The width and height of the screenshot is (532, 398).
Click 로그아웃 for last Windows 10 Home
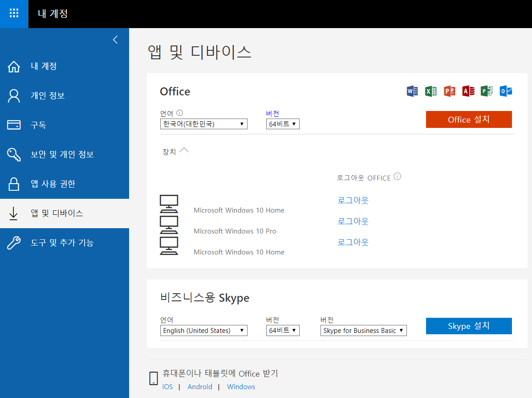[x=353, y=242]
